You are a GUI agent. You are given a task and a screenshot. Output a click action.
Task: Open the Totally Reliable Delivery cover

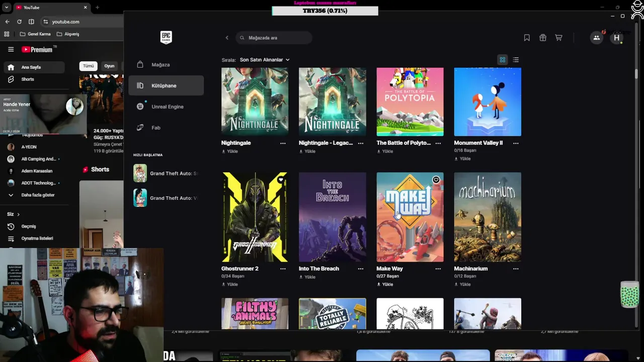point(333,314)
